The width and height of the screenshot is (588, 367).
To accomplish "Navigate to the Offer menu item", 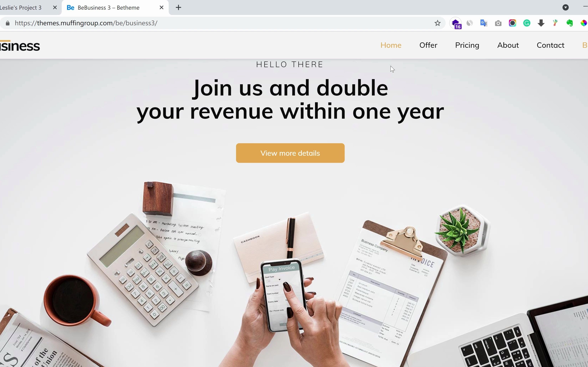I will pos(428,45).
